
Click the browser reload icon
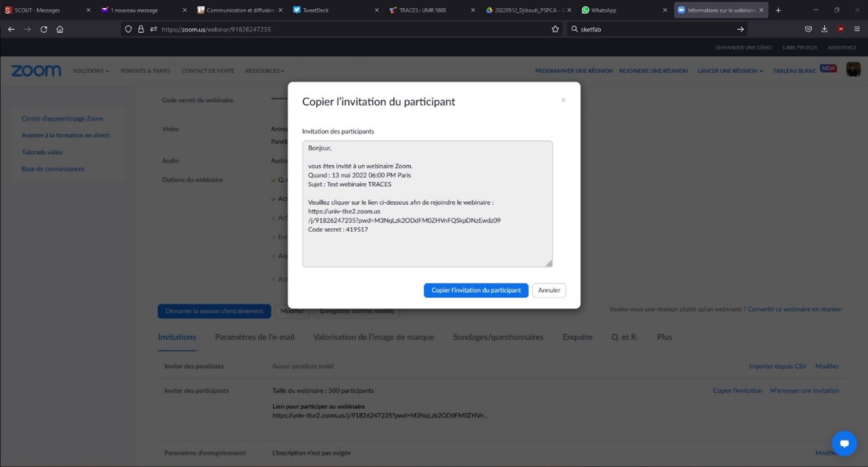tap(44, 29)
